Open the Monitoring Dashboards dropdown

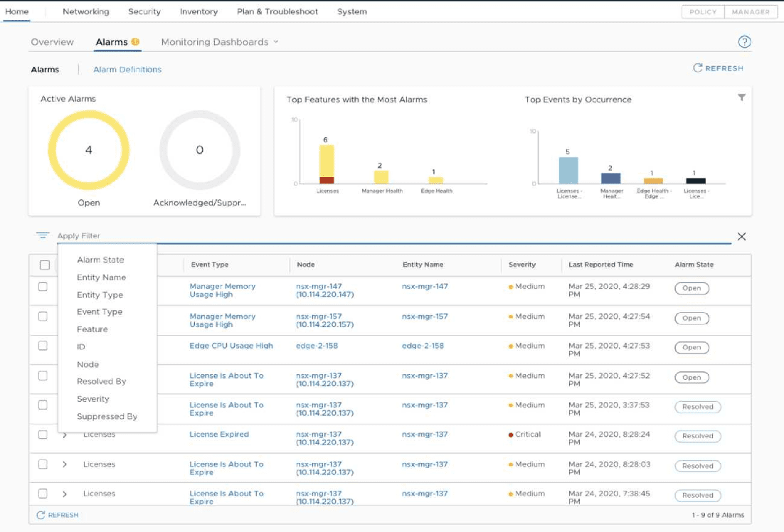(220, 42)
